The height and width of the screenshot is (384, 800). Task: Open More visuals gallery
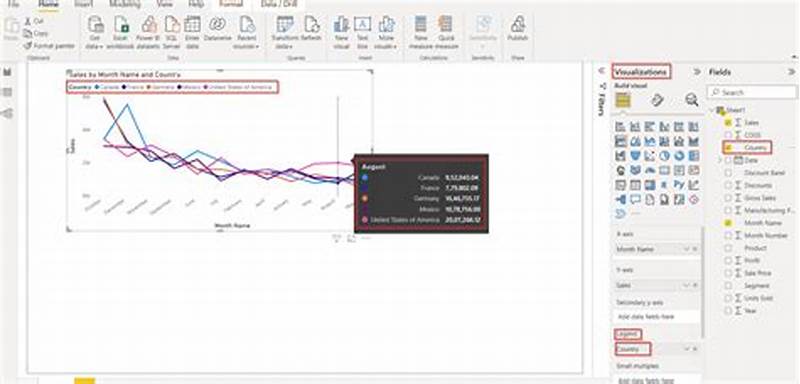click(x=386, y=32)
